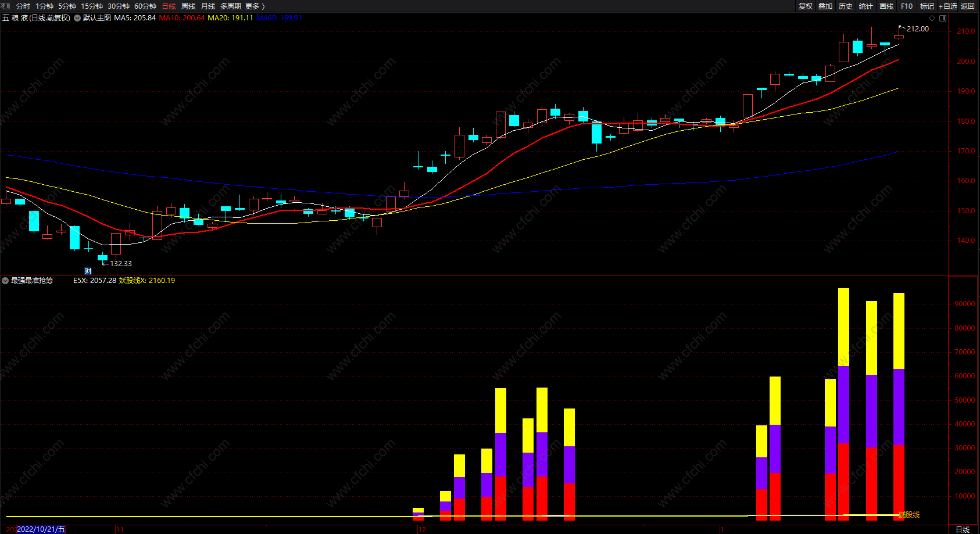The image size is (980, 534).
Task: Click the 默认主图 indicator name
Action: point(97,18)
